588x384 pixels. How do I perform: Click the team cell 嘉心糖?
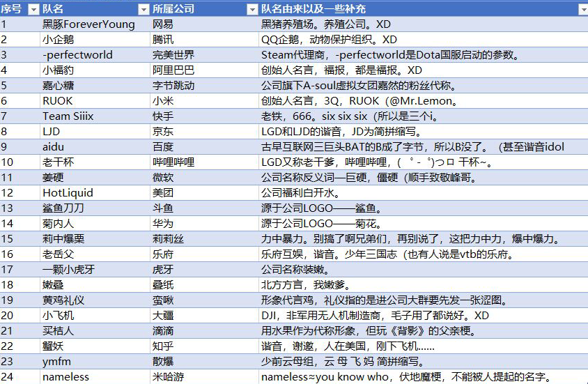95,86
